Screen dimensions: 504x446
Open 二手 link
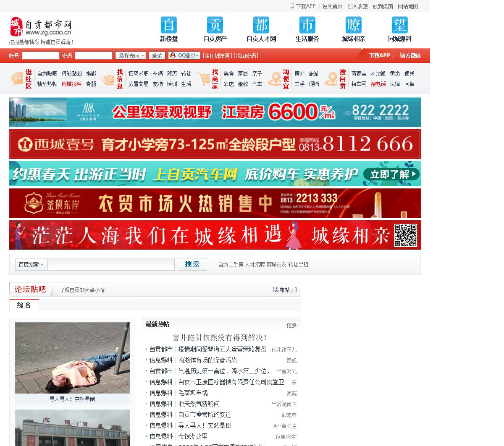299,84
